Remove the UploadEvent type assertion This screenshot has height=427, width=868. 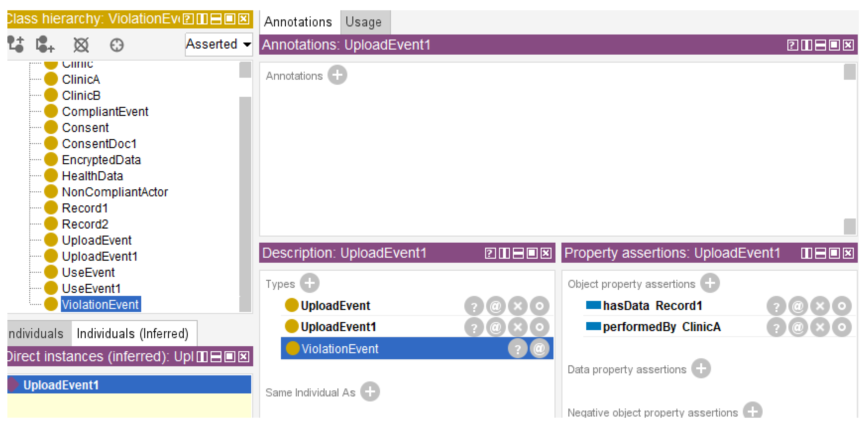(518, 306)
